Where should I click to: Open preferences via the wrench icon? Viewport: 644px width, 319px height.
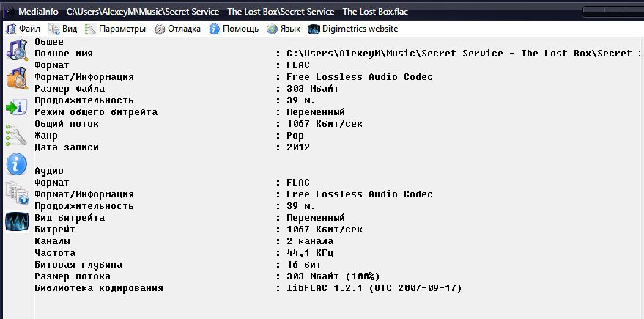click(16, 135)
